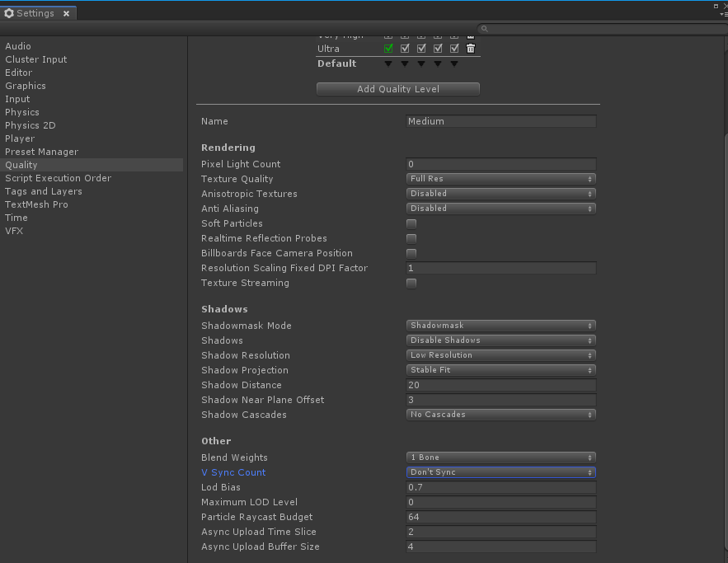This screenshot has height=563, width=728.
Task: Click the Settings tab title
Action: [35, 13]
